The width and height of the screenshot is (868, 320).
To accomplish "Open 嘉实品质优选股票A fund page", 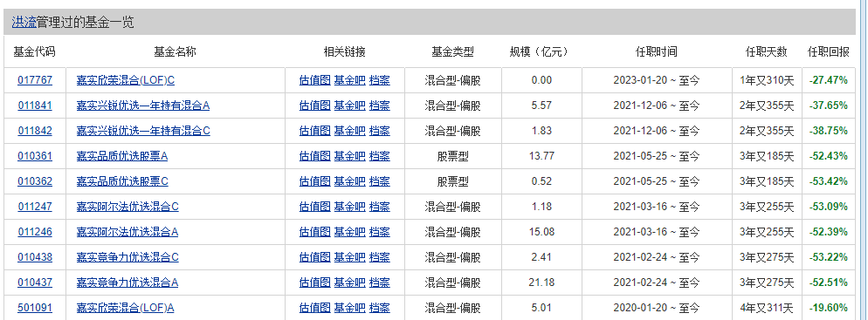I will tap(121, 156).
